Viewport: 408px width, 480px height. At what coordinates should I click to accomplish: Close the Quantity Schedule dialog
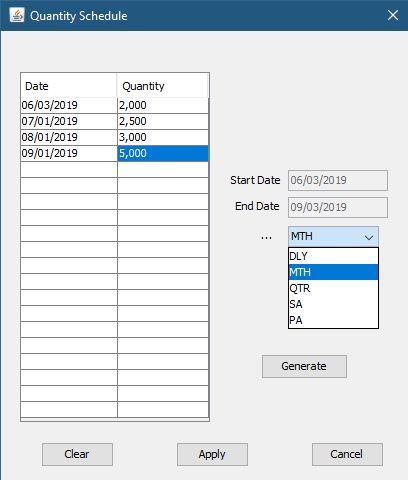coord(393,15)
